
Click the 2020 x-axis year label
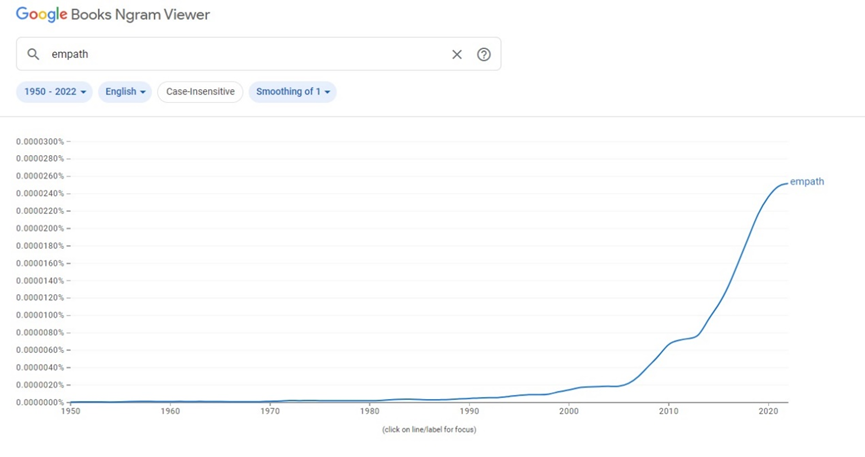click(x=768, y=411)
